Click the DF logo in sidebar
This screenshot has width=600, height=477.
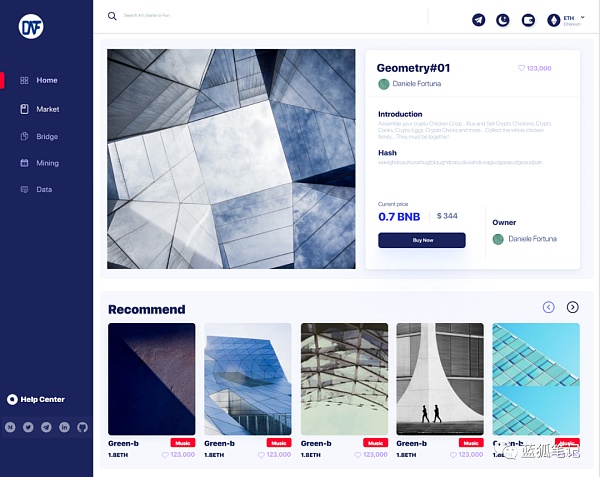click(x=31, y=26)
